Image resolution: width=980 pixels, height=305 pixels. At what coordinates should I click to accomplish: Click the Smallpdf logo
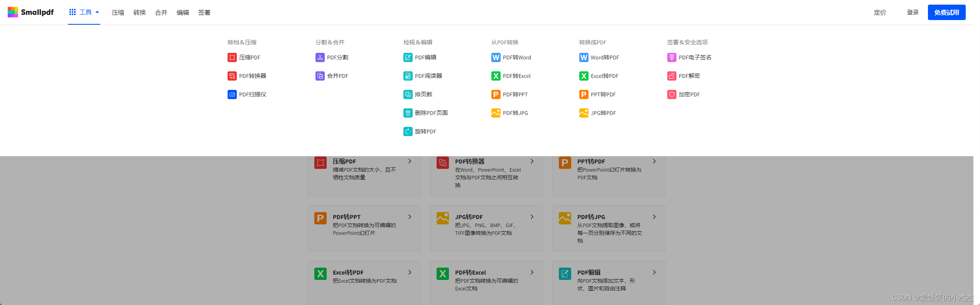pyautogui.click(x=31, y=12)
